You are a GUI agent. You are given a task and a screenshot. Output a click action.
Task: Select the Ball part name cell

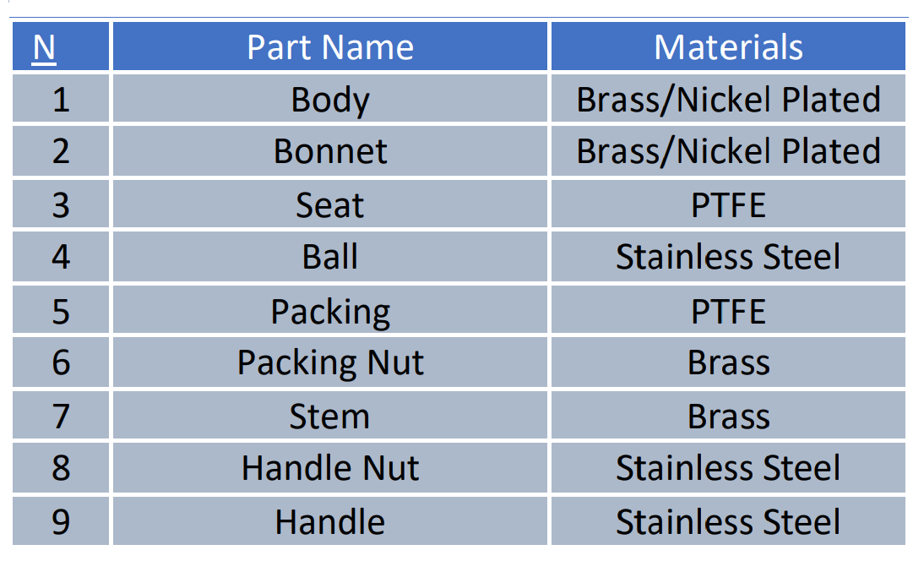click(330, 257)
